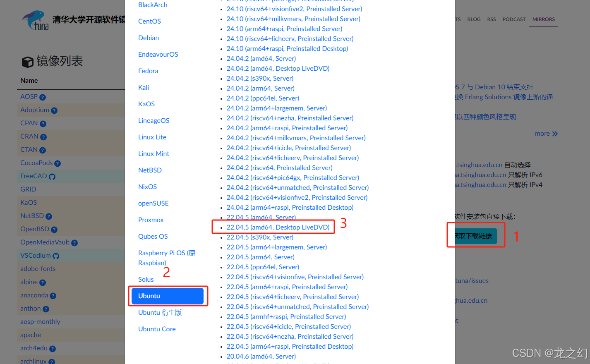
Task: Open the aosp-monthly mirror link
Action: pyautogui.click(x=40, y=321)
